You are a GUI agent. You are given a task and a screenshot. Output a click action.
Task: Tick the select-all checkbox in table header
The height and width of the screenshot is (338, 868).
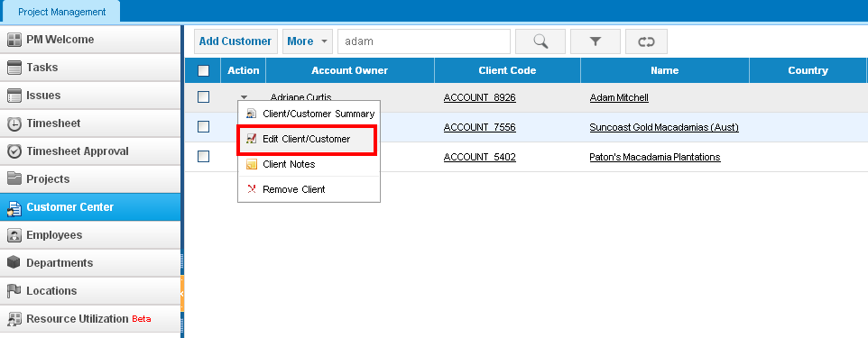point(204,71)
